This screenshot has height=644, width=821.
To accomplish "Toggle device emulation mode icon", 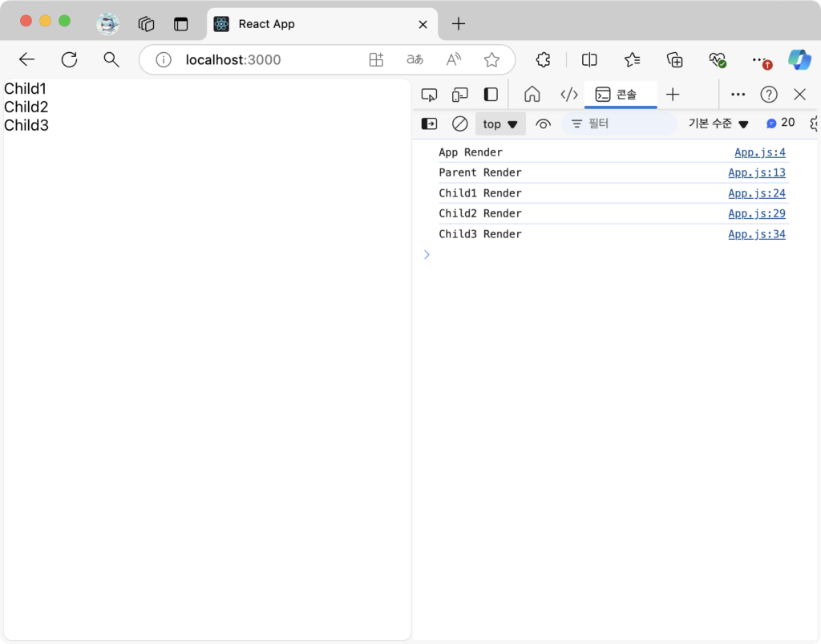I will click(x=460, y=95).
